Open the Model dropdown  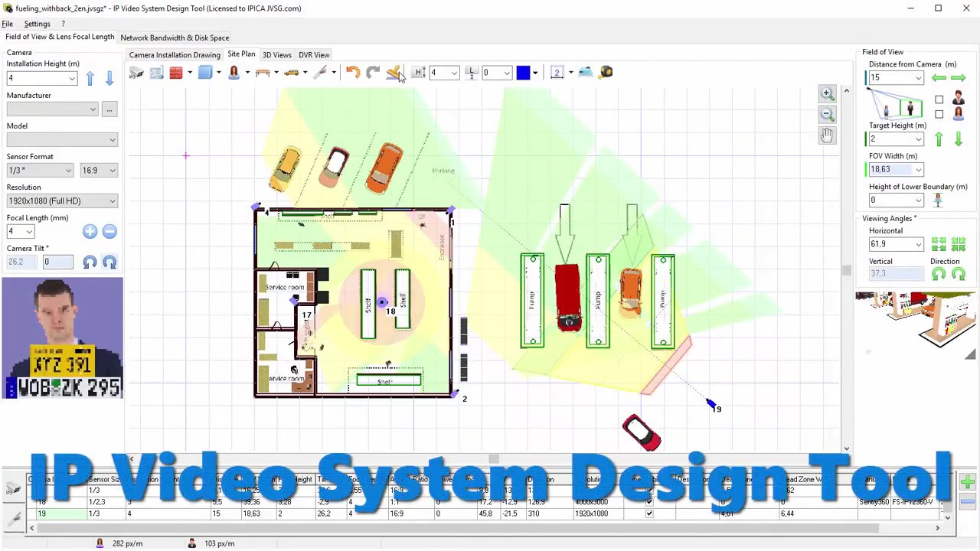(113, 139)
